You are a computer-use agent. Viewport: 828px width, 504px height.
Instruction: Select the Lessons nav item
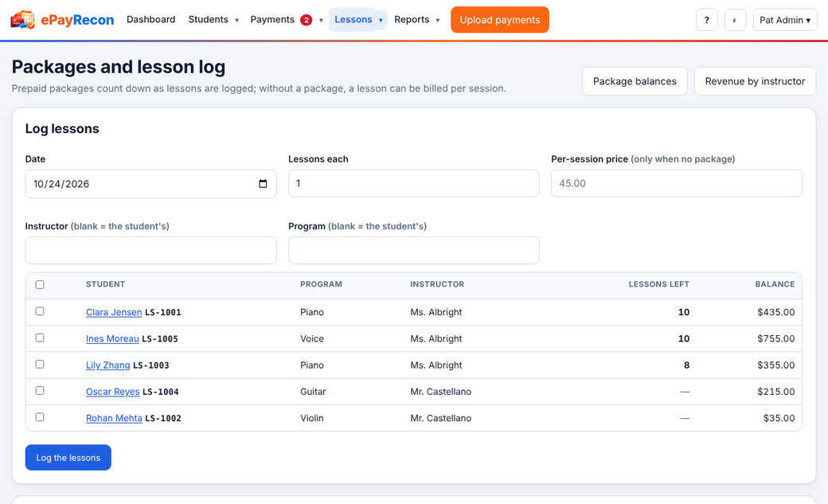pos(353,20)
